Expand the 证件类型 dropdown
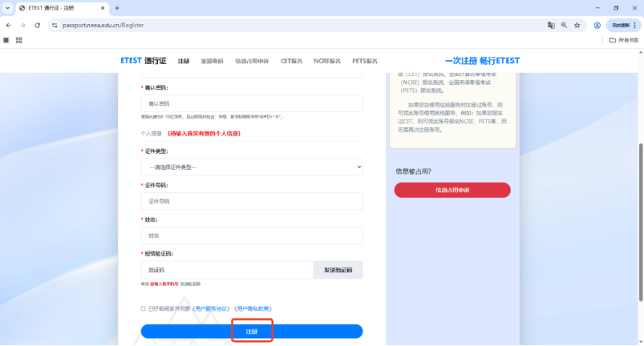Viewport: 644px width, 346px height. [251, 167]
